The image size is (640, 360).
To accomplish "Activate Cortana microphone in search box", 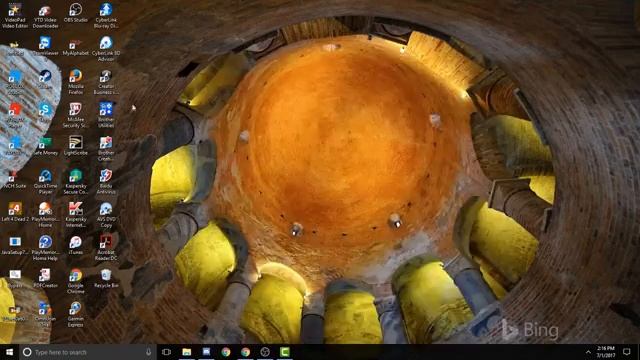I will tap(149, 352).
